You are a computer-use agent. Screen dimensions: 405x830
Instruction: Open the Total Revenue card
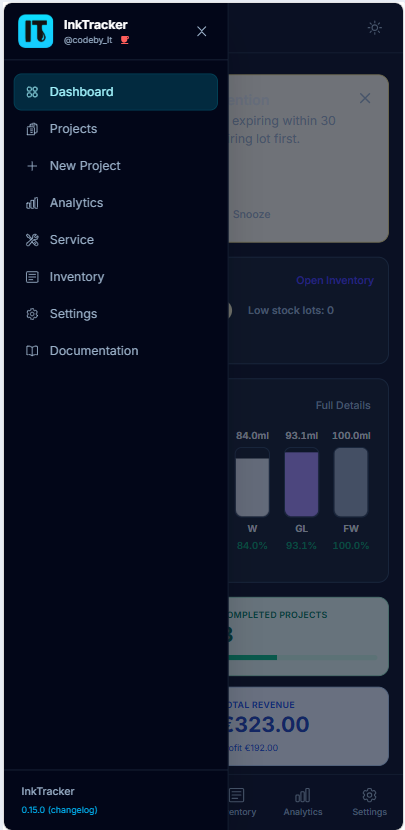(308, 726)
